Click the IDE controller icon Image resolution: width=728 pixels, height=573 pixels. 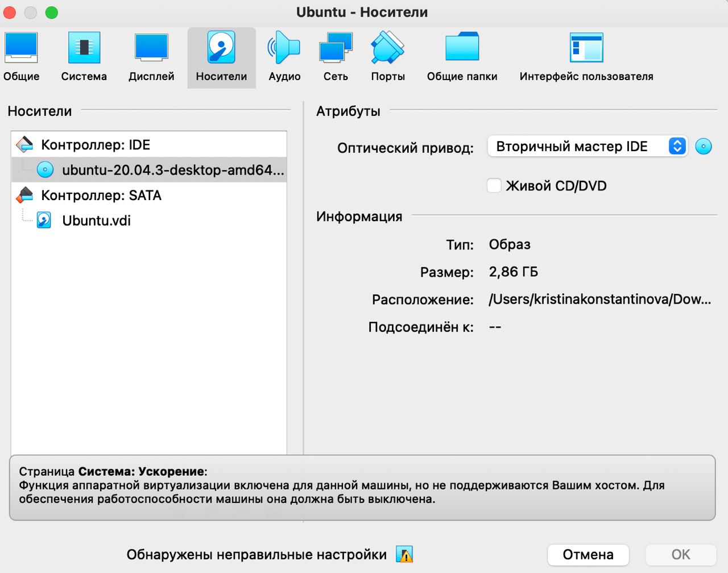24,145
